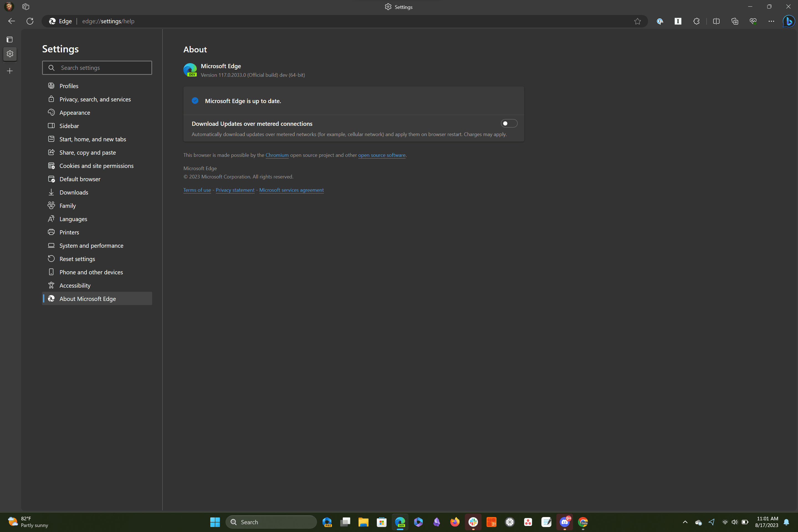The image size is (798, 532).
Task: Click the volume speaker tray icon
Action: click(735, 522)
